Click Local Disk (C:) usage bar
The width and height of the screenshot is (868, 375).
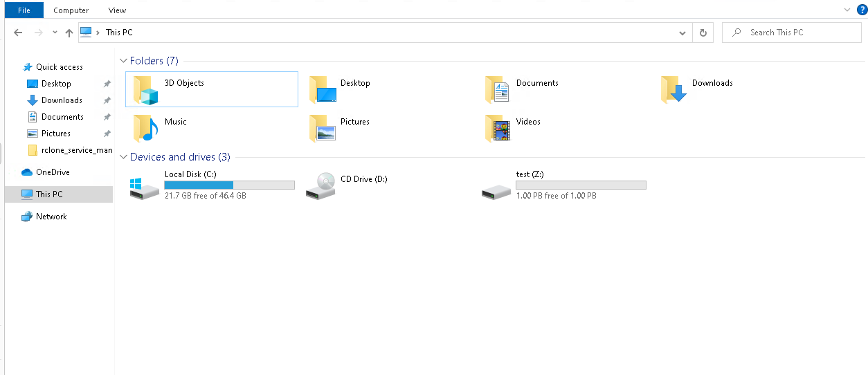[x=229, y=185]
